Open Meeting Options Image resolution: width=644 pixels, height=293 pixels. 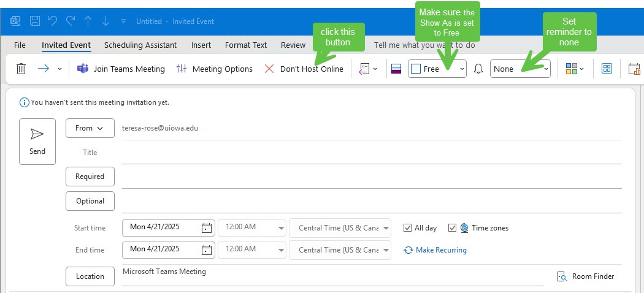click(215, 69)
